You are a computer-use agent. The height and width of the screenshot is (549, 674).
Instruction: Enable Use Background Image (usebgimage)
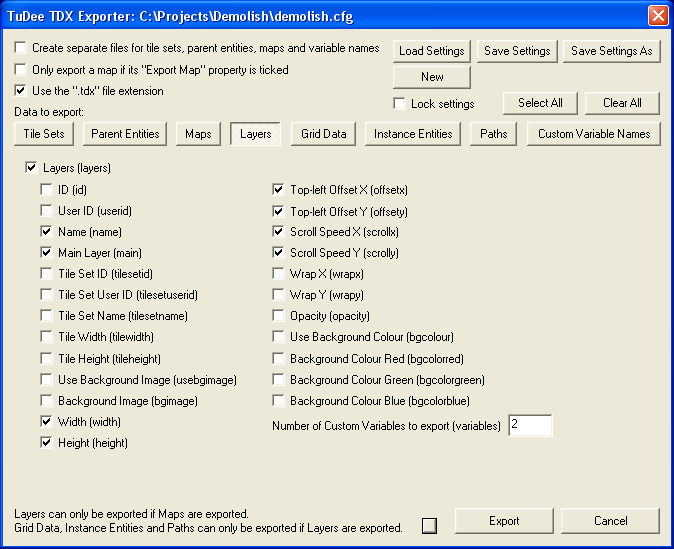tap(46, 379)
